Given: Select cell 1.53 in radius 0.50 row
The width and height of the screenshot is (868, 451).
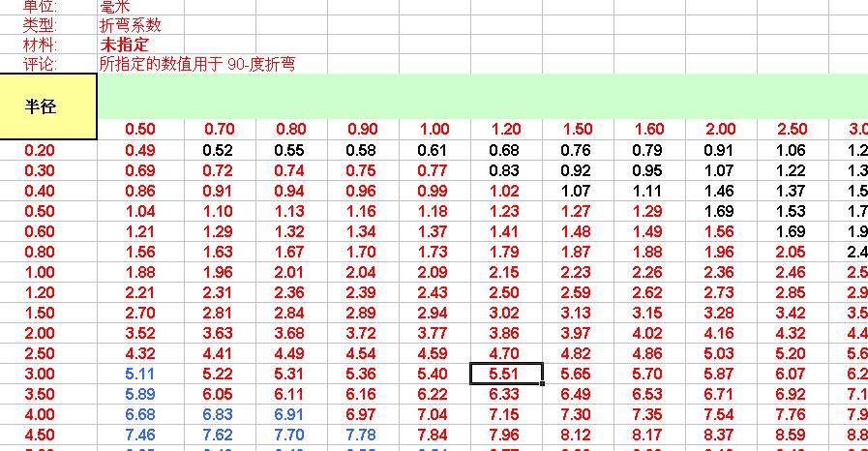Looking at the screenshot, I should (791, 211).
